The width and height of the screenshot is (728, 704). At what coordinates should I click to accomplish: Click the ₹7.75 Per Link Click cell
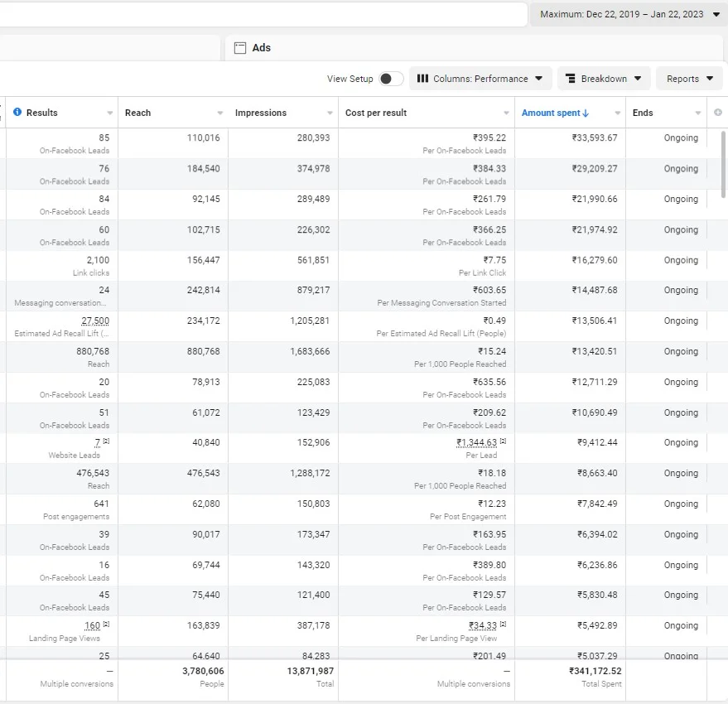click(494, 260)
